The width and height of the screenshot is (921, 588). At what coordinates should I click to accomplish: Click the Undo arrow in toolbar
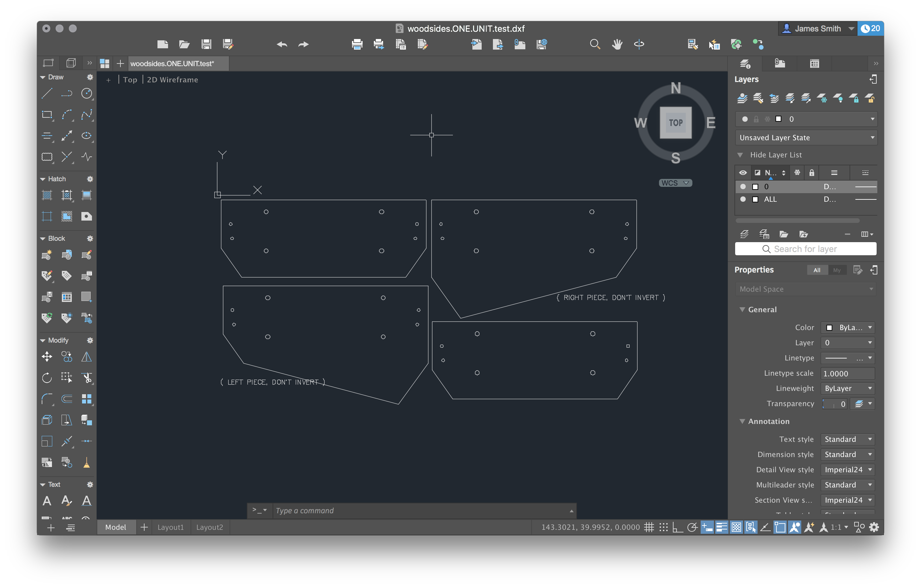point(282,44)
